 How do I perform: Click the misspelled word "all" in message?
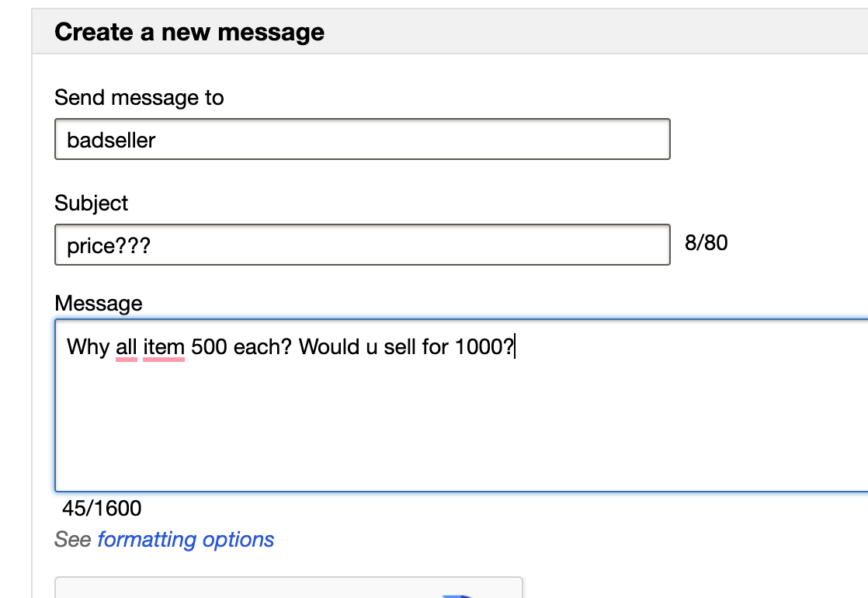coord(127,346)
